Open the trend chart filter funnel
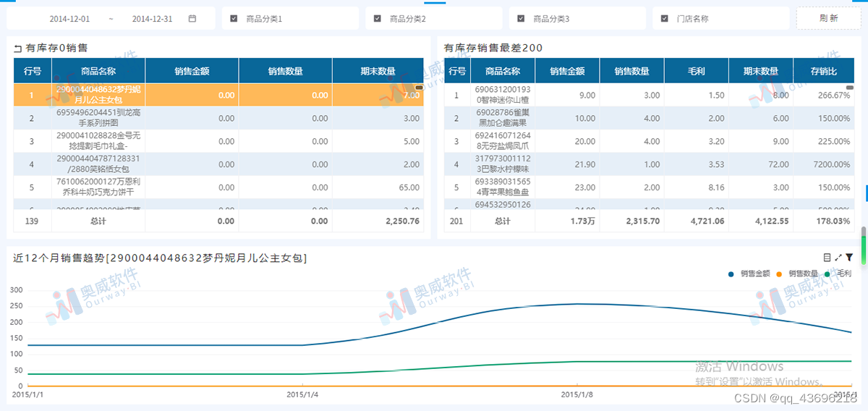The image size is (868, 411). click(849, 257)
